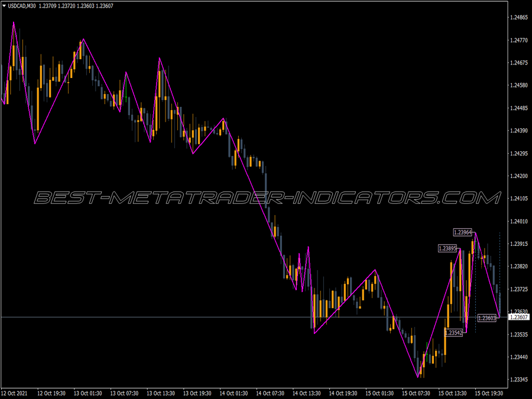Click the 15 Oct 13:30 time label

point(452,393)
